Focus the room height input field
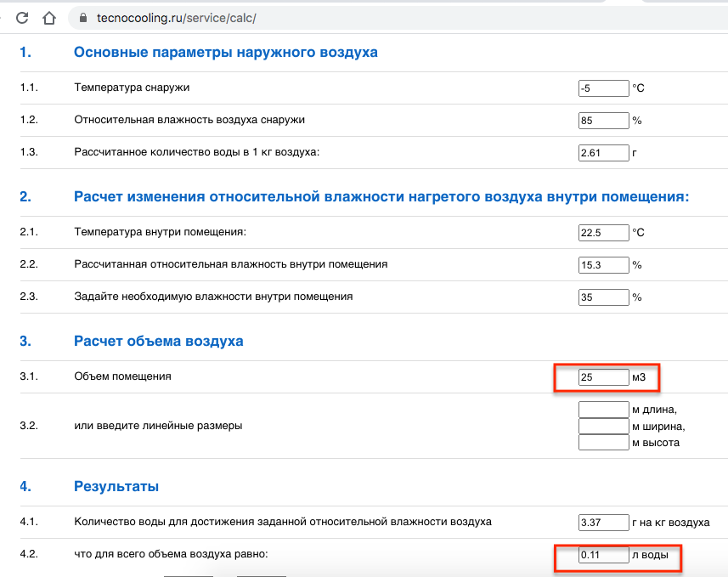 coord(603,442)
